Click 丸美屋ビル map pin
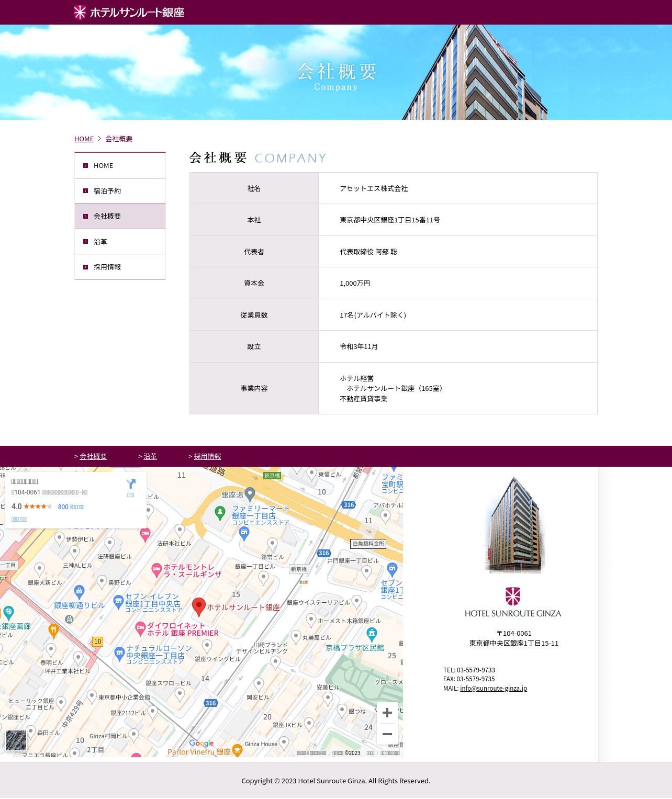Image resolution: width=672 pixels, height=799 pixels. pos(296,637)
